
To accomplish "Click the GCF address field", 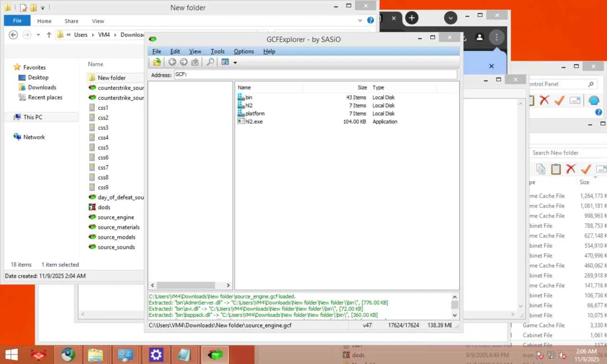I will pyautogui.click(x=315, y=75).
